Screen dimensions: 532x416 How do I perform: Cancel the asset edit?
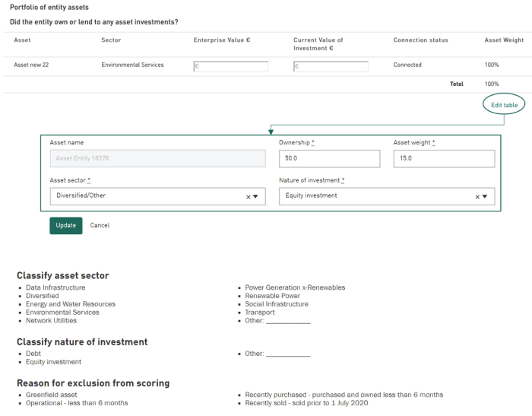click(x=100, y=225)
